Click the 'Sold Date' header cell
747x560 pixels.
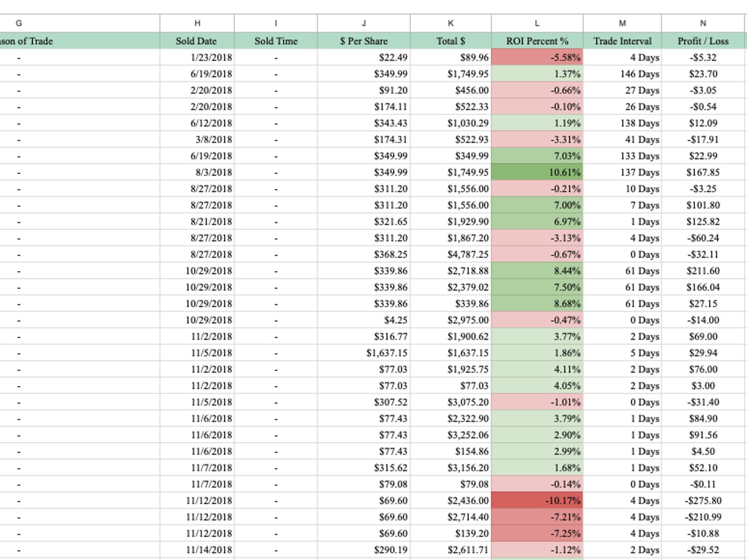click(x=197, y=41)
